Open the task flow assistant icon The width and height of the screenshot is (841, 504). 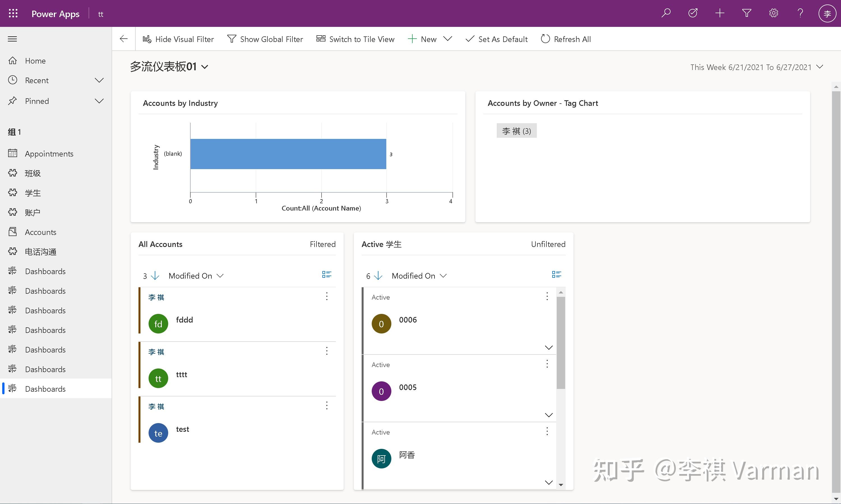tap(693, 13)
